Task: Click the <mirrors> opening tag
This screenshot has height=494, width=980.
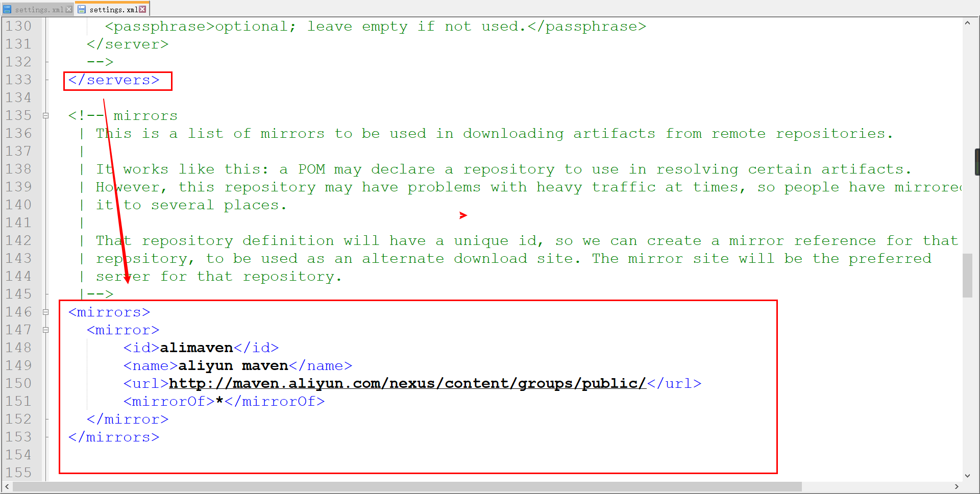Action: (109, 312)
